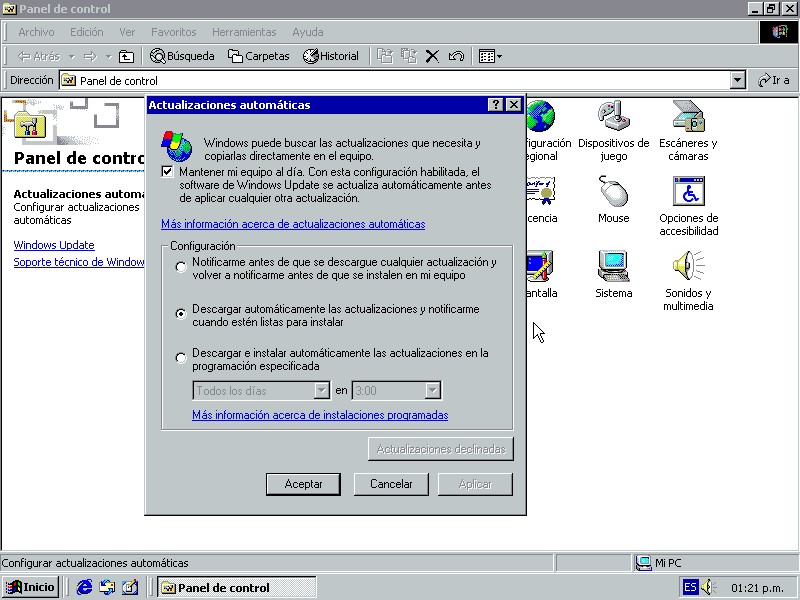800x600 pixels.
Task: Click the up one level folder icon
Action: click(126, 56)
